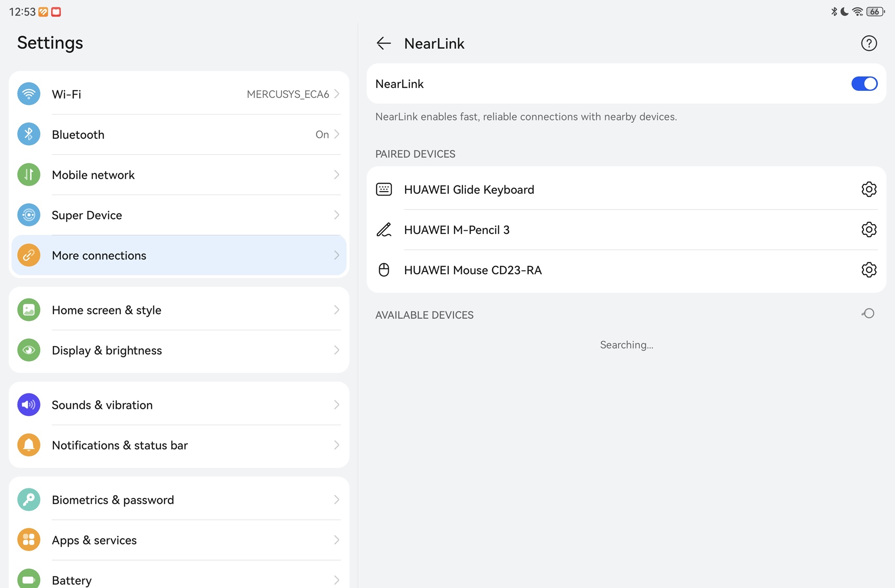Select the HUAWEI M-Pencil 3 device
Viewport: 895px width, 588px height.
[x=626, y=230]
